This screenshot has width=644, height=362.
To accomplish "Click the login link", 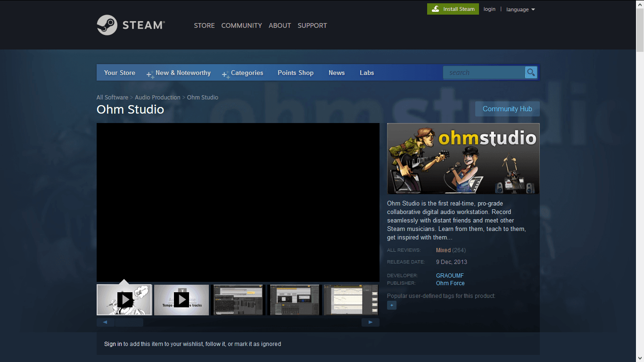I will [x=489, y=9].
